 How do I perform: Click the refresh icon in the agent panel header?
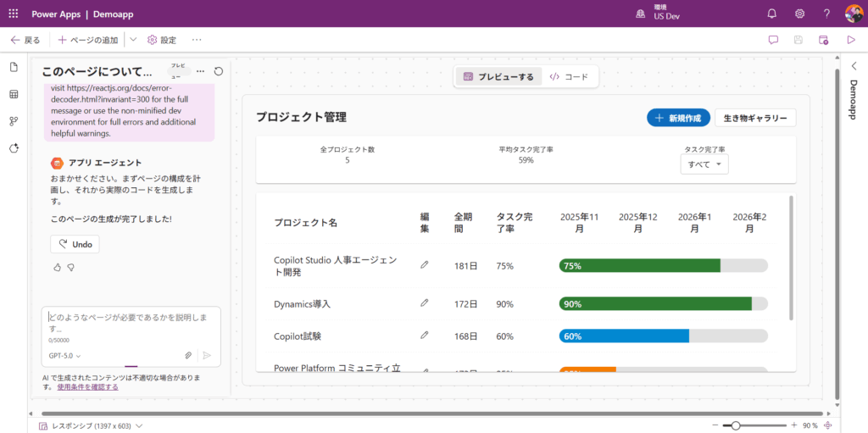pyautogui.click(x=219, y=72)
